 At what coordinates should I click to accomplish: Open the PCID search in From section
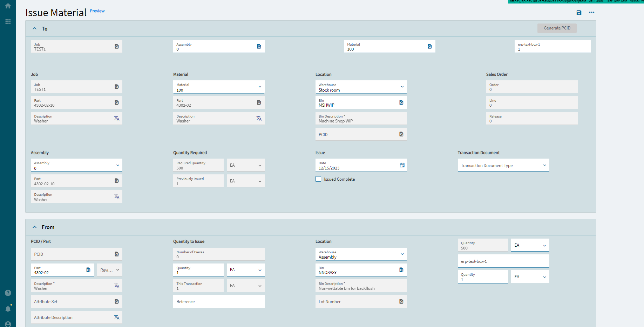pos(117,254)
